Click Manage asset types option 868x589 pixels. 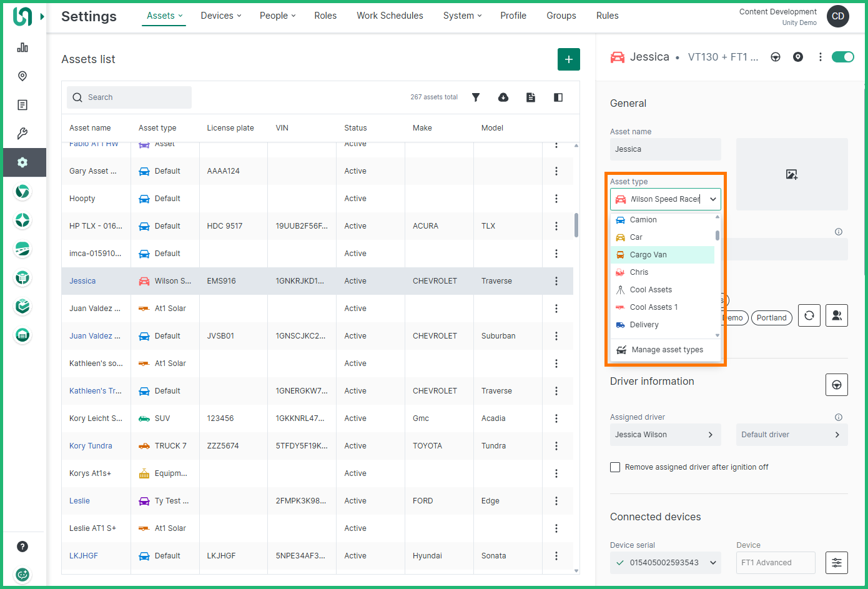click(x=666, y=350)
